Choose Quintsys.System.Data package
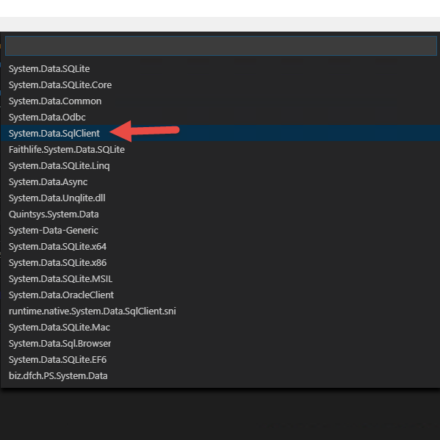Screen dimensions: 440x440 220,214
